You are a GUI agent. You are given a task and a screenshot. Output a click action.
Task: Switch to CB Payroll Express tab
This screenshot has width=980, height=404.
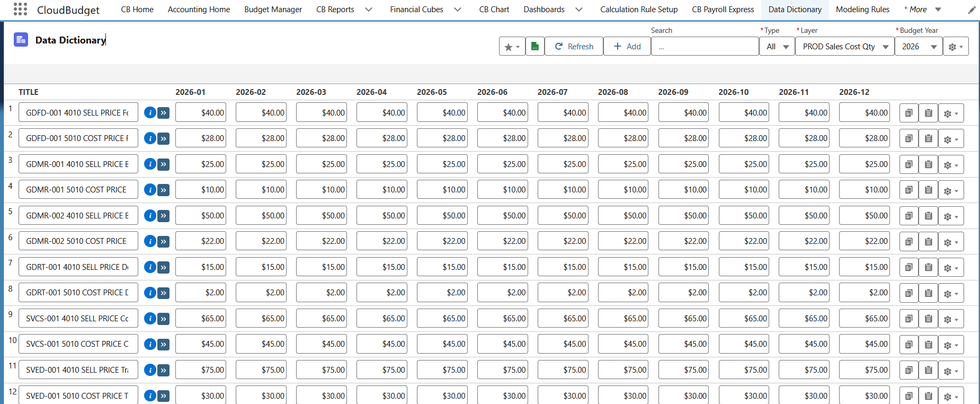723,10
